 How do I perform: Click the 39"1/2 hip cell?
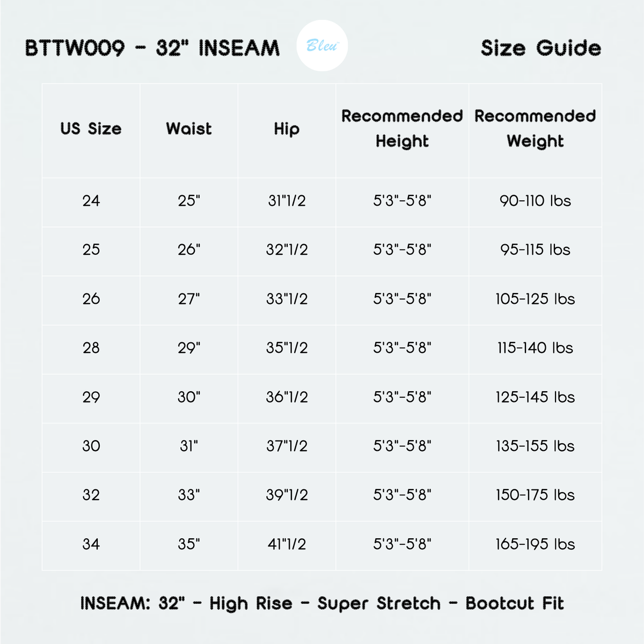[287, 495]
